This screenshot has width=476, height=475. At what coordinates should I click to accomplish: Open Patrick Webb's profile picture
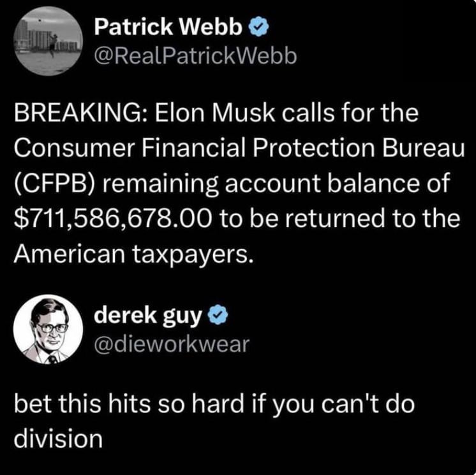48,41
